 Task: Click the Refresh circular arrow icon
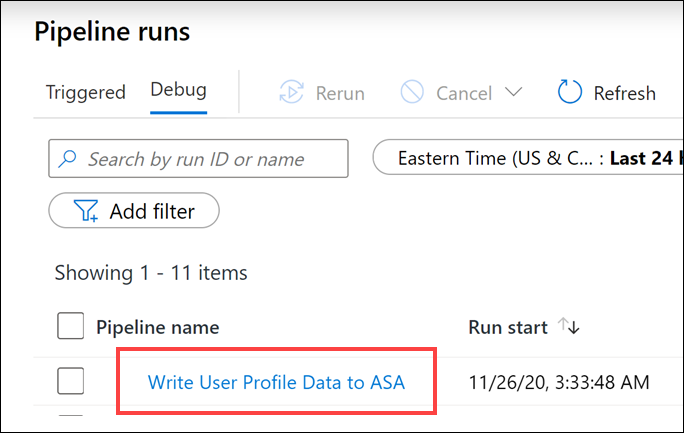coord(570,93)
